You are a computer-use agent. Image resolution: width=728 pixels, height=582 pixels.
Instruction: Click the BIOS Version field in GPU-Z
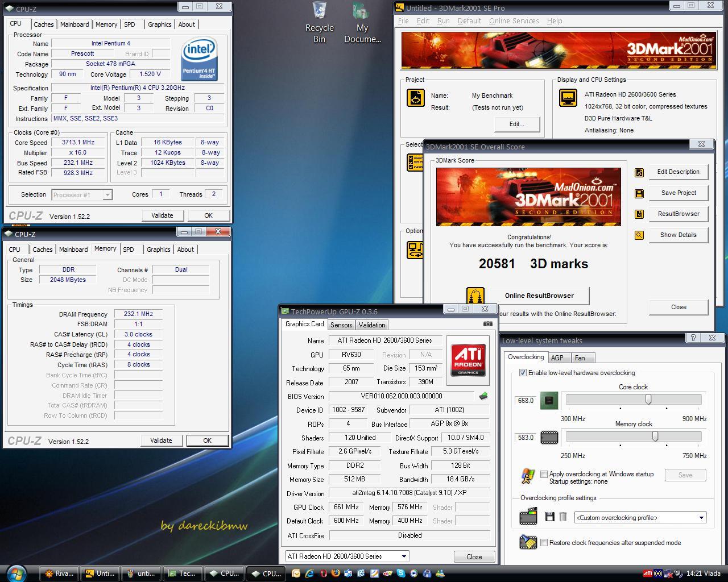click(x=402, y=396)
